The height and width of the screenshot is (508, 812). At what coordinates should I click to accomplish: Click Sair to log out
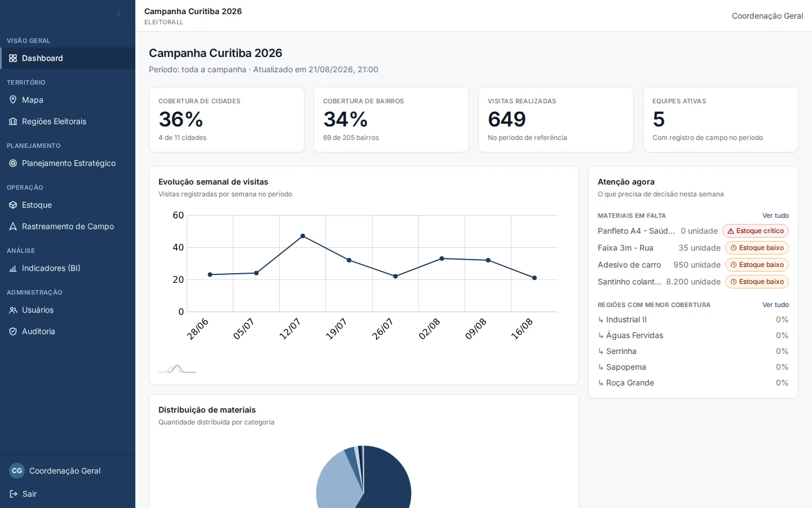(68, 494)
